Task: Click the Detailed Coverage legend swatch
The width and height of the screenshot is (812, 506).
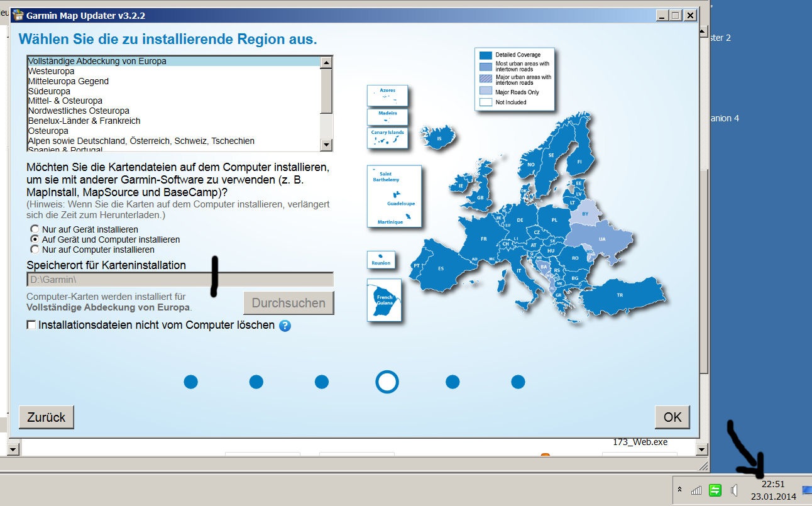Action: pos(486,55)
